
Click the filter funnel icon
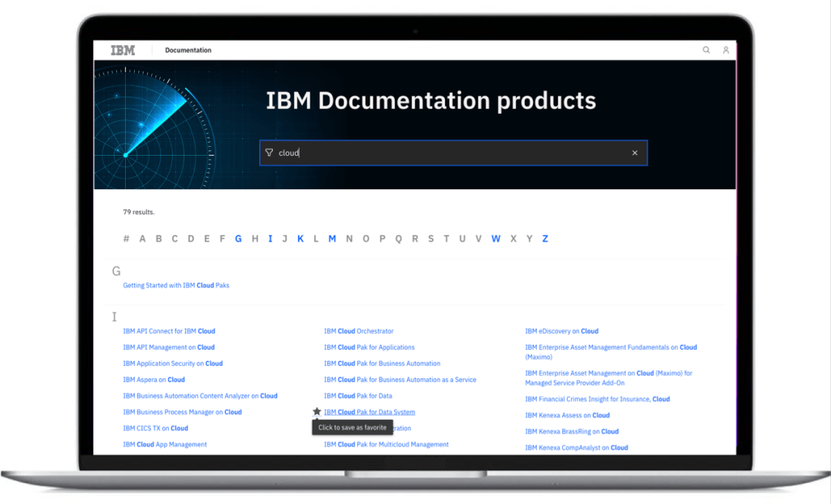pos(269,153)
